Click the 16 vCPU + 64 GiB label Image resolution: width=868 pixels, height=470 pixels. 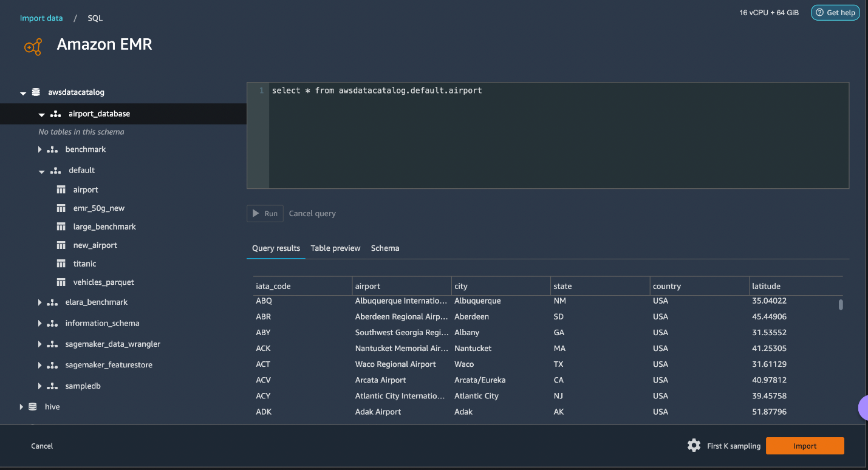coord(769,13)
